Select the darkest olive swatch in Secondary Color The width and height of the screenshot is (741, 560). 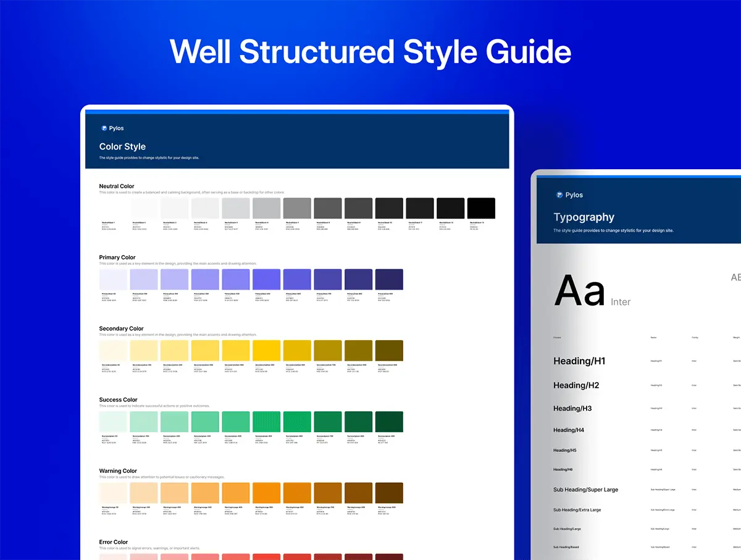(x=389, y=351)
